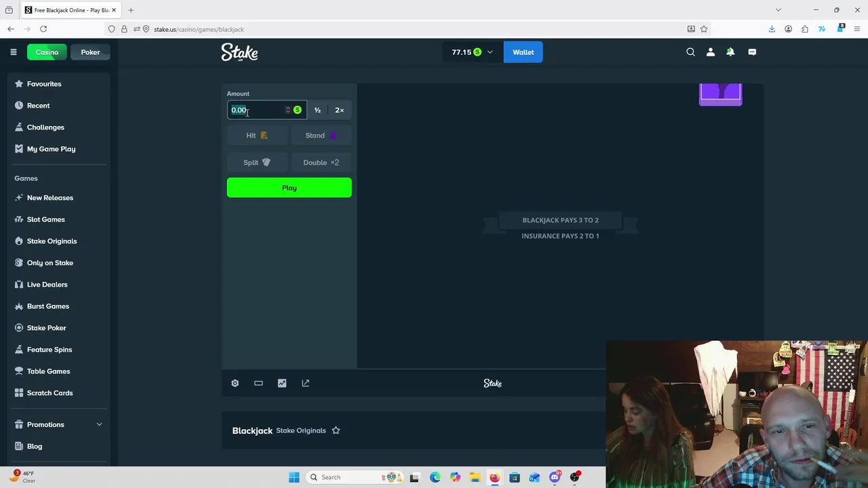Toggle theatre mode icon
868x488 pixels.
tap(258, 383)
